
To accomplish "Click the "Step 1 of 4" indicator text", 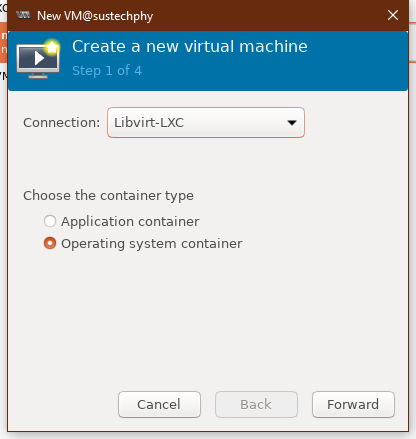I will (x=107, y=71).
